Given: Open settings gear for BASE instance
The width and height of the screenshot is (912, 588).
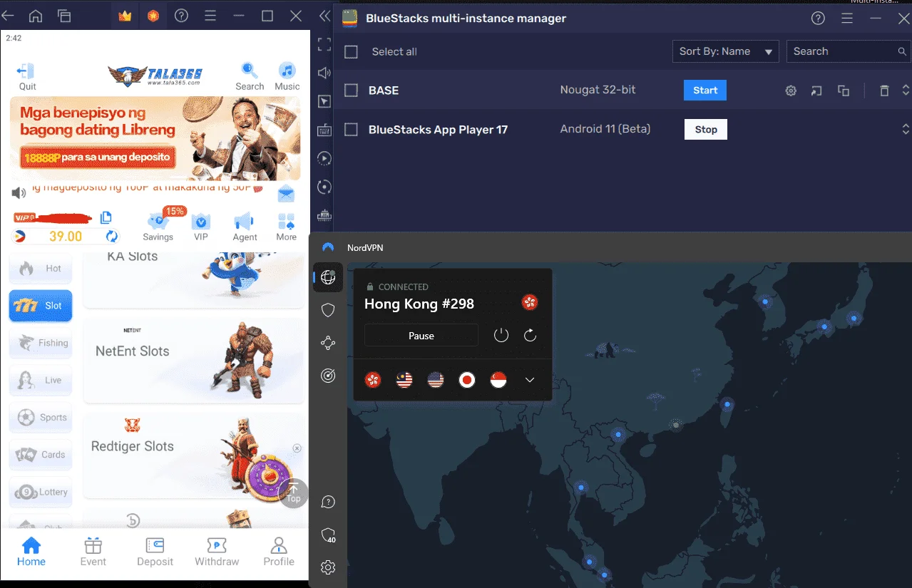Looking at the screenshot, I should [791, 91].
